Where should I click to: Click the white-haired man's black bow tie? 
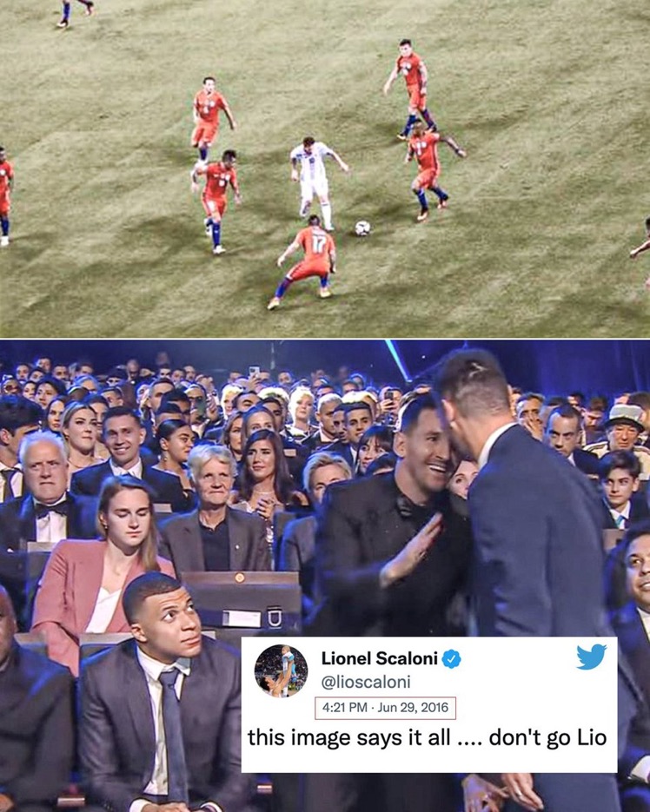coord(51,509)
